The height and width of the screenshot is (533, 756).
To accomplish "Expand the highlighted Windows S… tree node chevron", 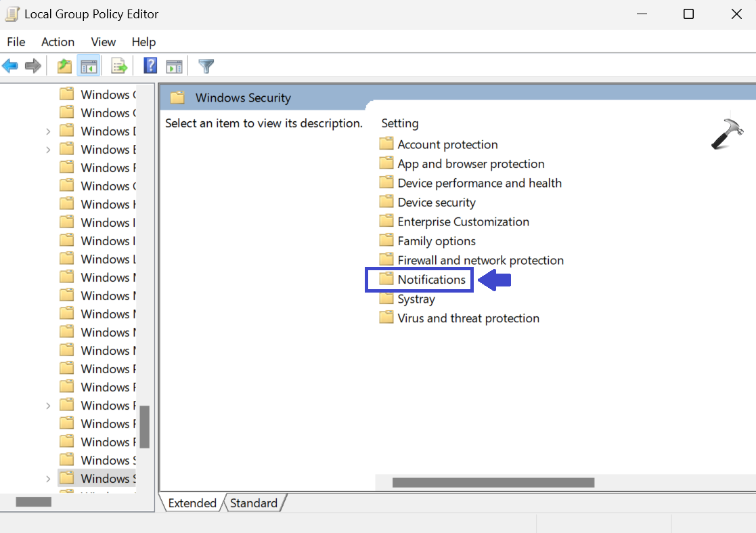I will point(48,479).
